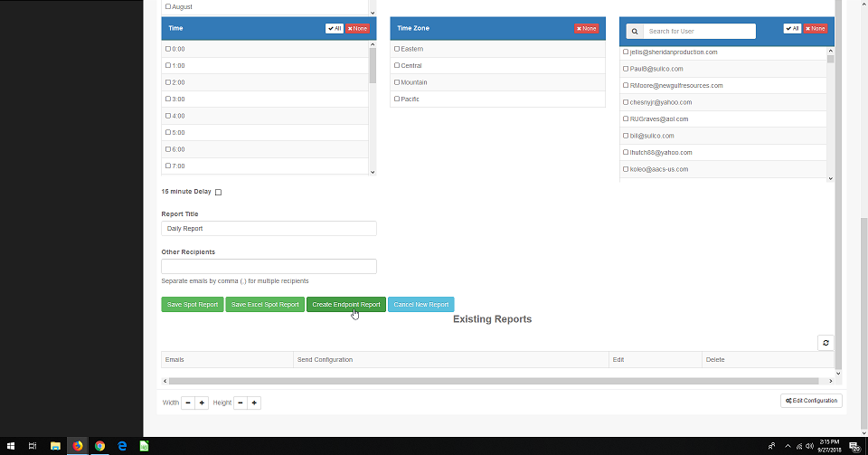Increase the panel height with plus
This screenshot has width=868, height=455.
click(x=254, y=403)
